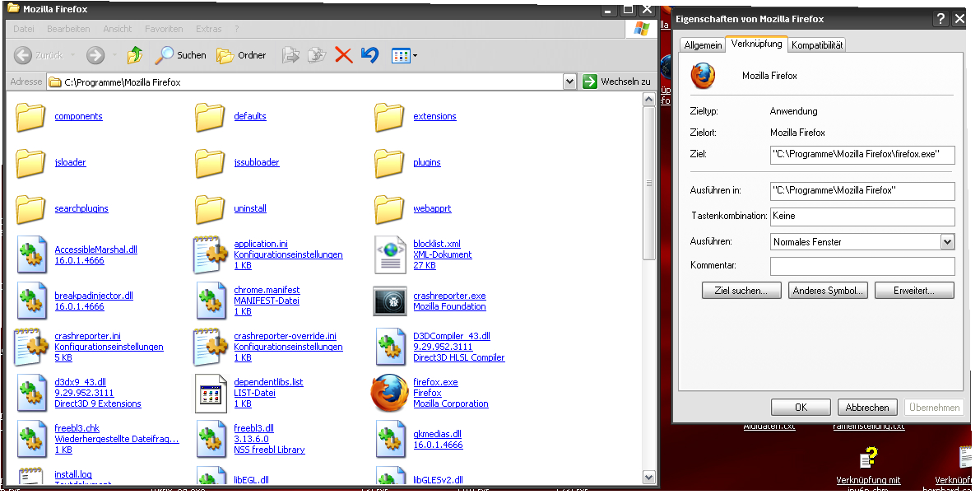Click the Move To folder icon
The image size is (980, 499).
[290, 55]
